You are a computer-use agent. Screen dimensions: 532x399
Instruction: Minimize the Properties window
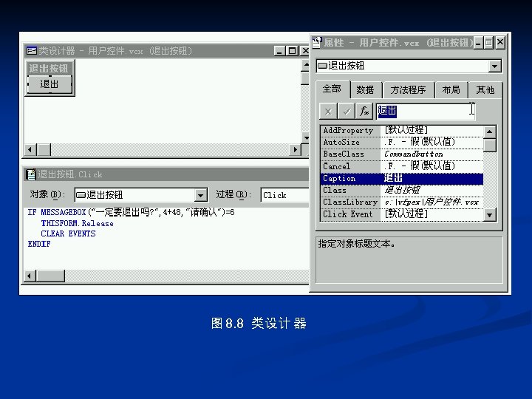coord(478,43)
